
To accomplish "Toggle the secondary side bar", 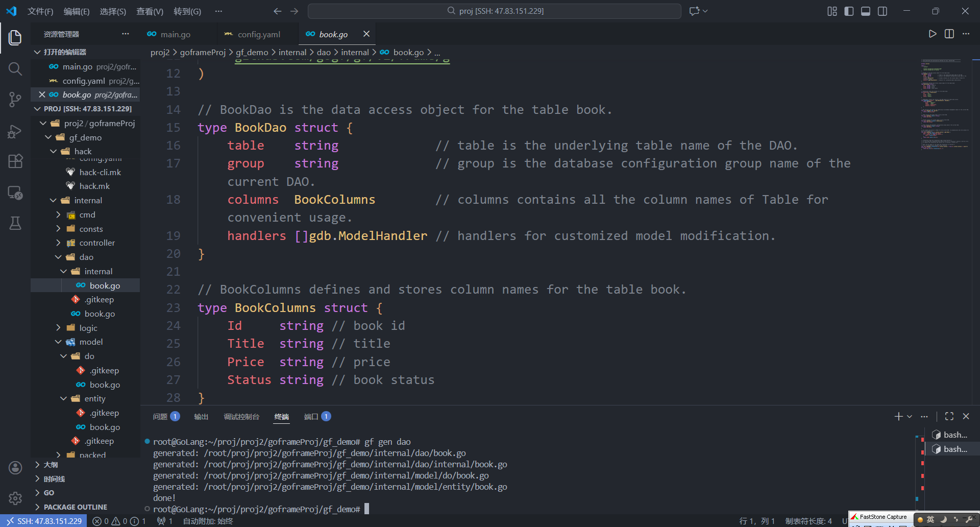I will pos(883,11).
